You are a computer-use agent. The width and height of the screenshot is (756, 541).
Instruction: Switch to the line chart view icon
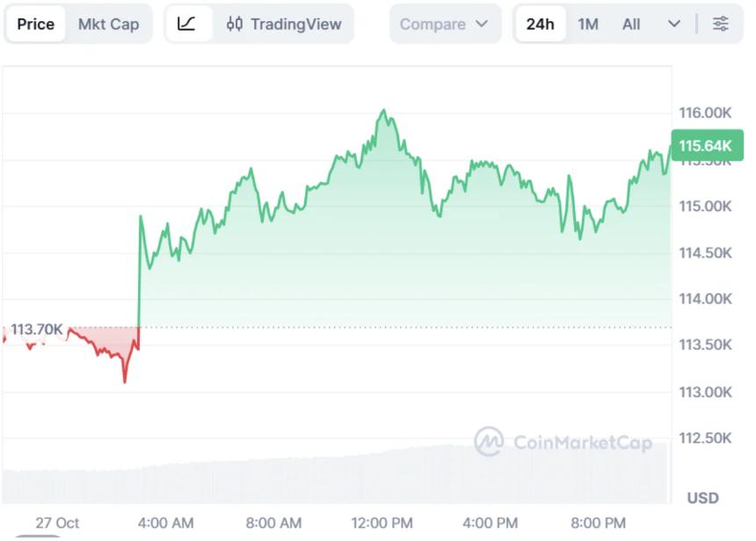187,24
